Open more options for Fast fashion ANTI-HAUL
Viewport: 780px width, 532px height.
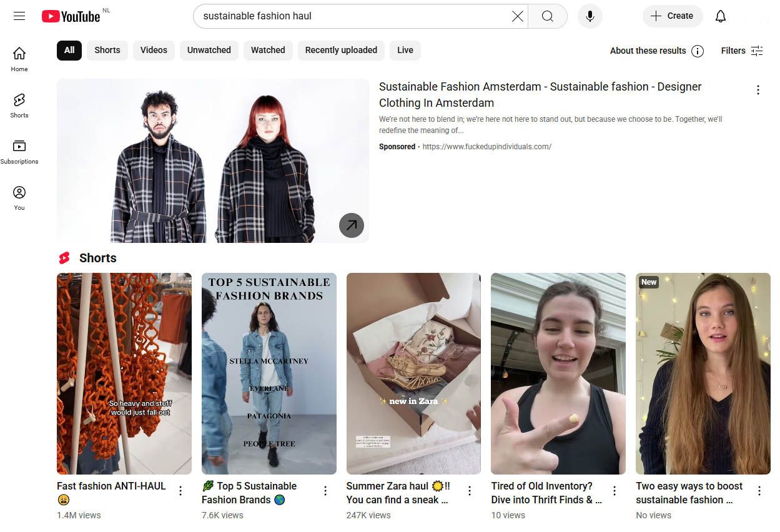click(x=180, y=491)
